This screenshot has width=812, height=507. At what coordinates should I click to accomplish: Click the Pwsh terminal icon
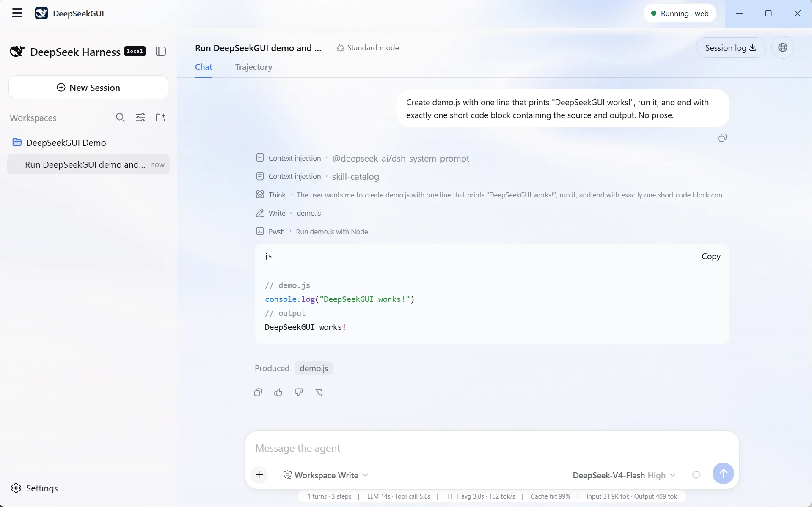[x=260, y=231]
